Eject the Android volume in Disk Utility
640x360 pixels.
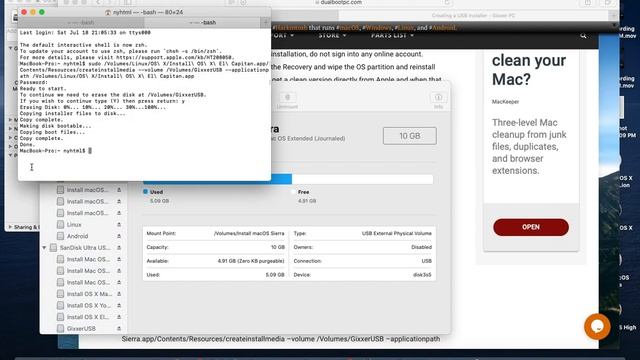pos(119,236)
